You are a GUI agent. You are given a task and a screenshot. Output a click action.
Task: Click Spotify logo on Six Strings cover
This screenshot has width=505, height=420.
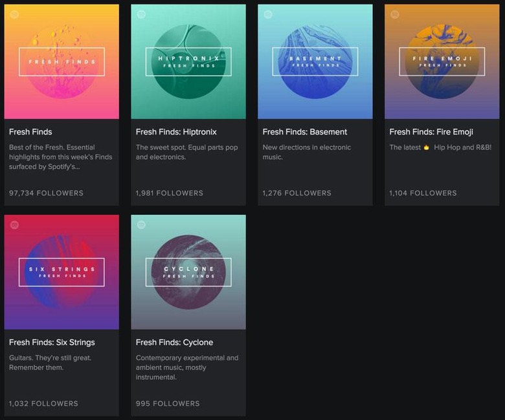coord(14,225)
